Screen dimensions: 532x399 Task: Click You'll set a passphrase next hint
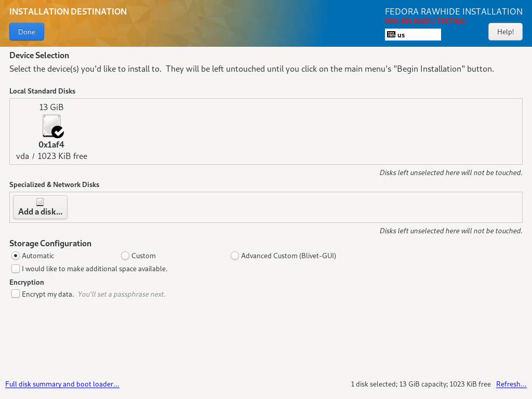(x=122, y=294)
